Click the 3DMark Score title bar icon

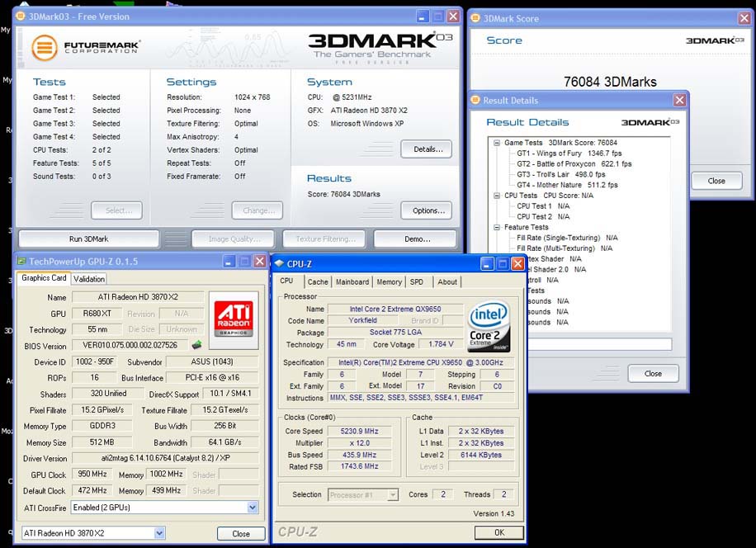(x=475, y=18)
